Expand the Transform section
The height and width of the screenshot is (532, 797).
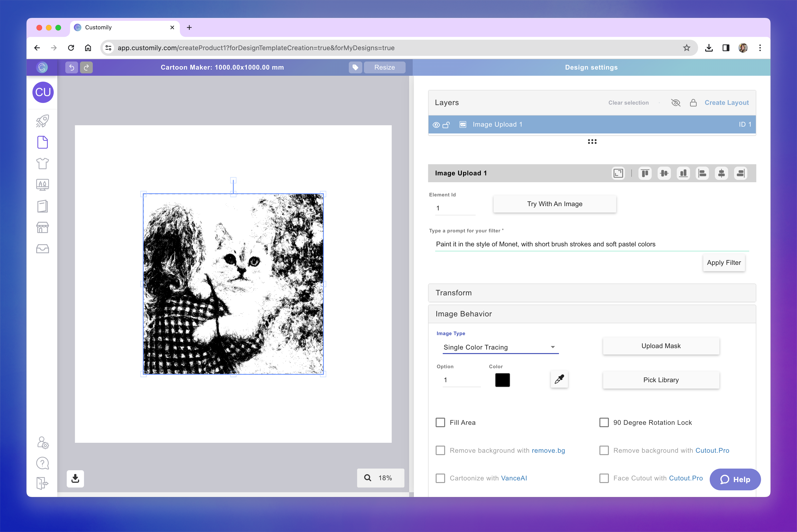click(x=592, y=293)
